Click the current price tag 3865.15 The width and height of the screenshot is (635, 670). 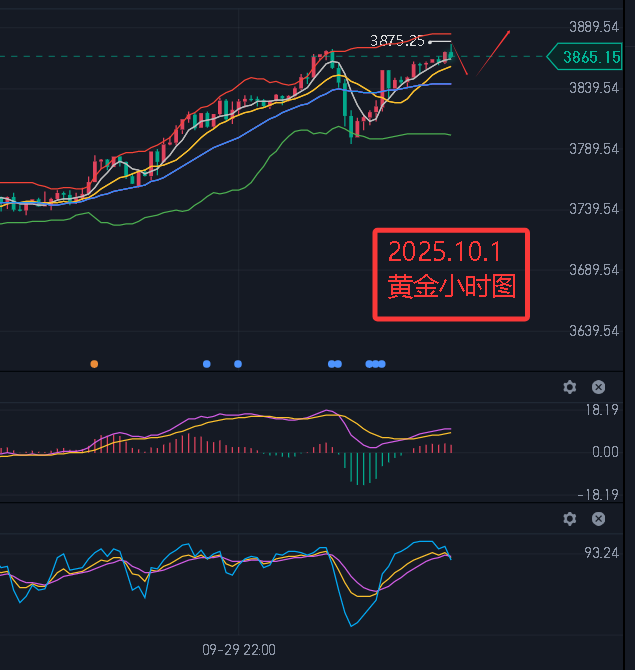591,58
